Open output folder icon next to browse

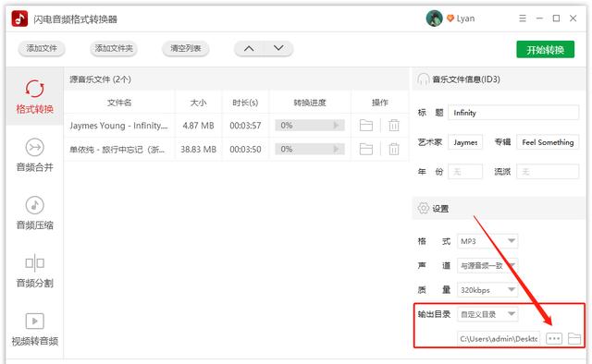click(x=574, y=339)
